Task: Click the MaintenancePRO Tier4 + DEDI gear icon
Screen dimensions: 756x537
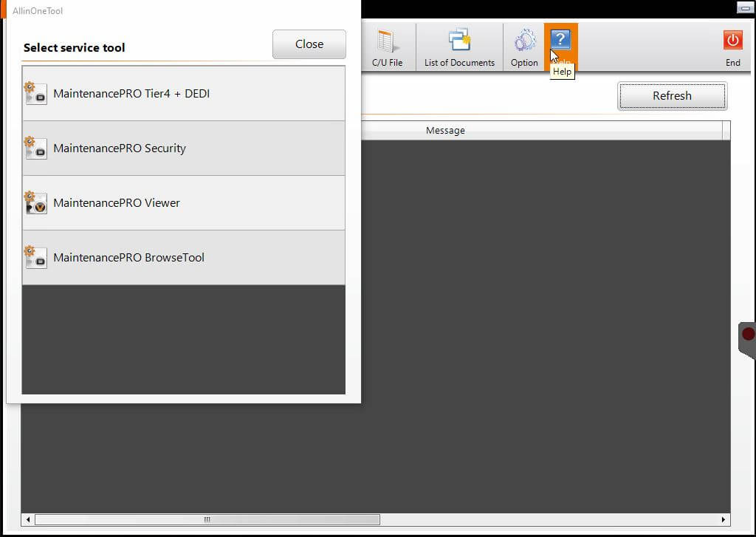Action: pyautogui.click(x=35, y=93)
